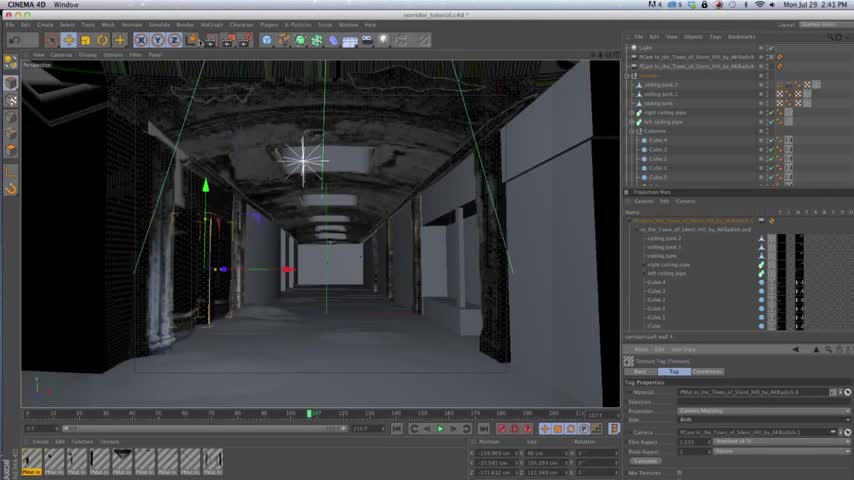Switch to the Coordinates tab
This screenshot has height=480, width=854.
coord(707,372)
